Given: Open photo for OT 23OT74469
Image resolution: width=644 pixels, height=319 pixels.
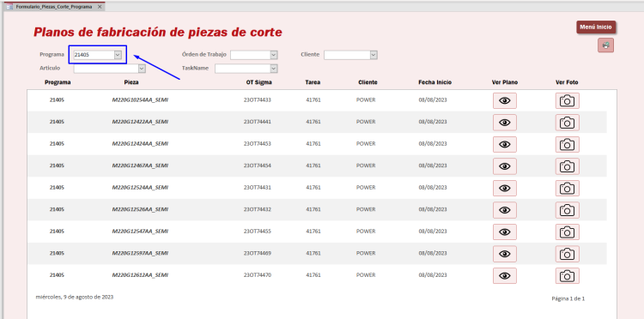Looking at the screenshot, I should point(568,254).
